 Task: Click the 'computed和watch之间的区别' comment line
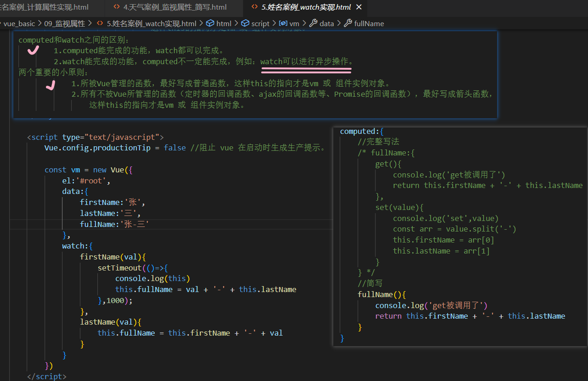(74, 40)
